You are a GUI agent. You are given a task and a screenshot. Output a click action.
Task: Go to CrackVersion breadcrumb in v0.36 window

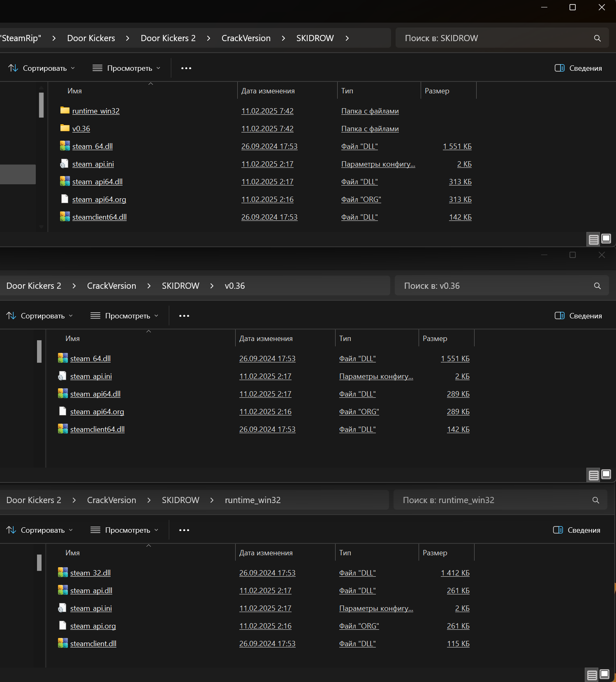tap(111, 286)
